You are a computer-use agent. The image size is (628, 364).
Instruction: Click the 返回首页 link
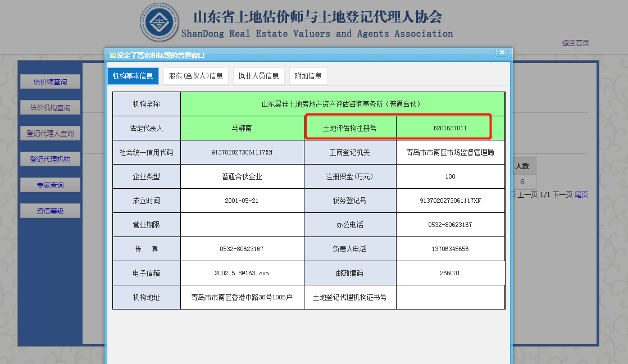tap(575, 43)
